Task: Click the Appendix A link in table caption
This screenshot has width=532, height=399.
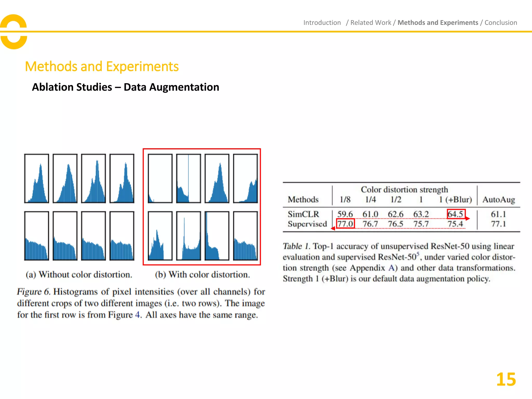Action: pyautogui.click(x=391, y=268)
